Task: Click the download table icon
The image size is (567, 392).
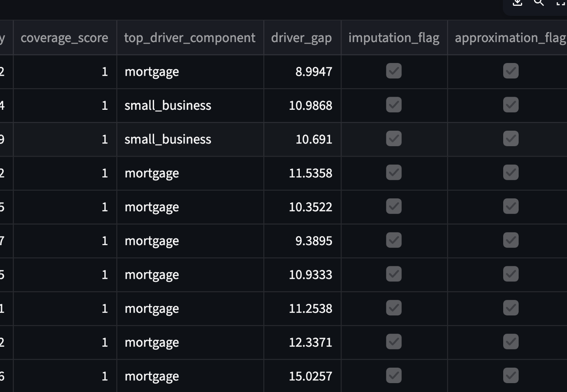Action: [x=517, y=3]
